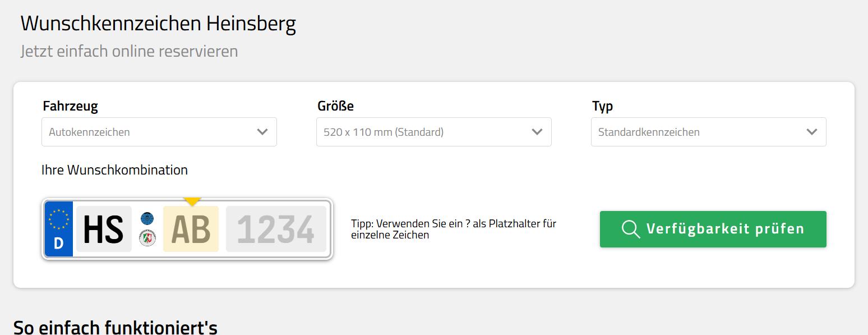Click the chevron arrow of the Größe dropdown
Viewport: 868px width, 335px height.
tap(537, 132)
